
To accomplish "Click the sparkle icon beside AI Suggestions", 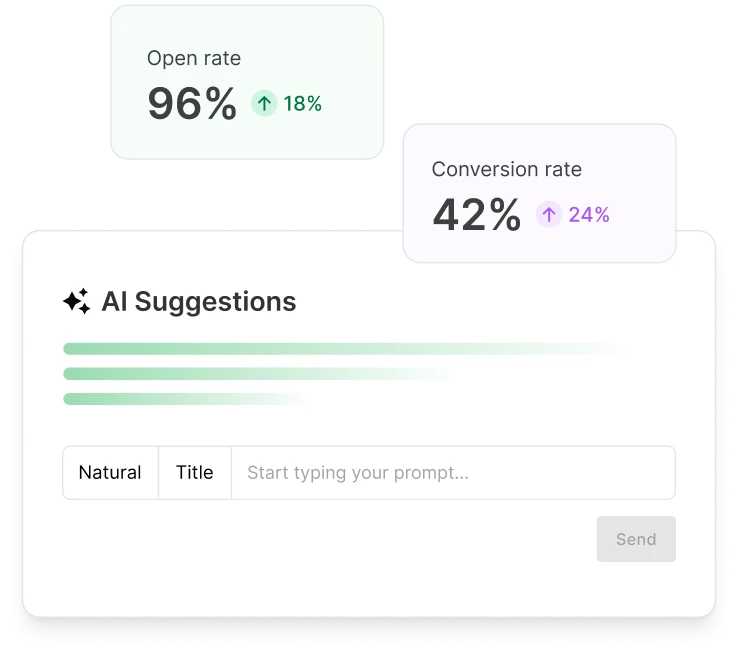I will click(x=76, y=302).
